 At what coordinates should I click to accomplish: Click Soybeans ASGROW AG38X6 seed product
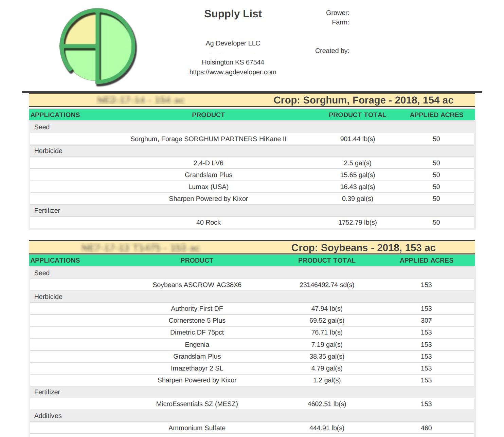[197, 285]
